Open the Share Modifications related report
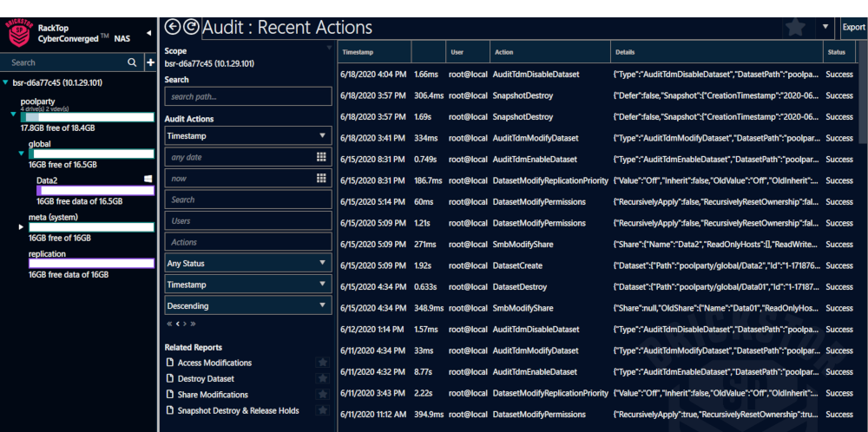This screenshot has height=432, width=868. 212,395
